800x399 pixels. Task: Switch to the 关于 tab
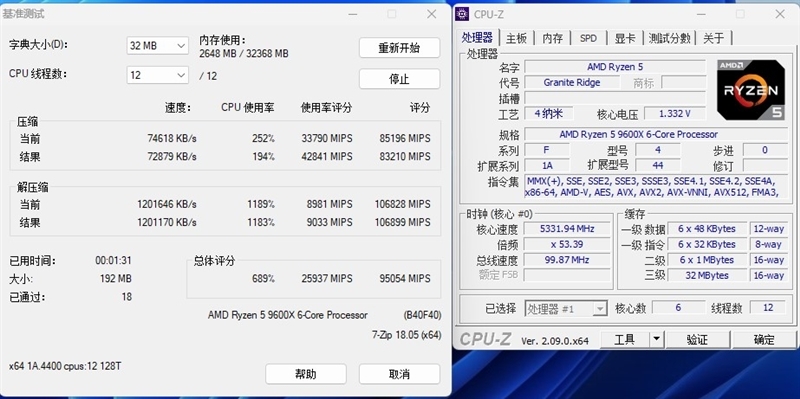point(713,38)
